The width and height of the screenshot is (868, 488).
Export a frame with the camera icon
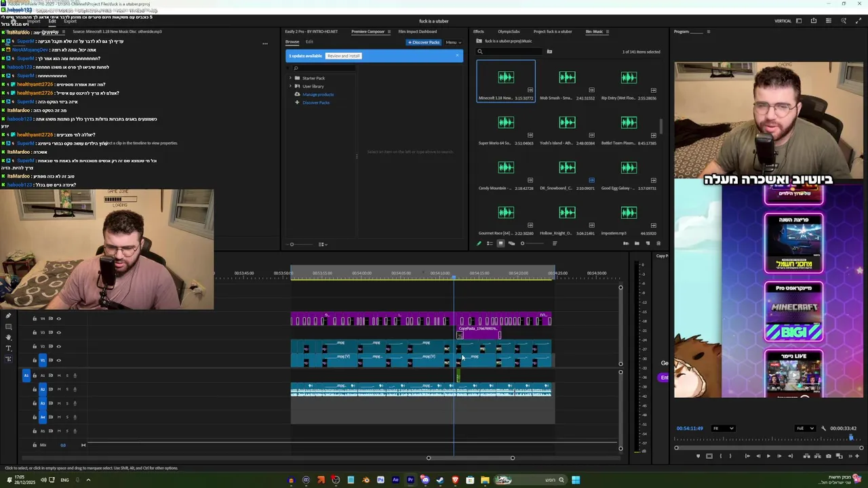(x=829, y=456)
